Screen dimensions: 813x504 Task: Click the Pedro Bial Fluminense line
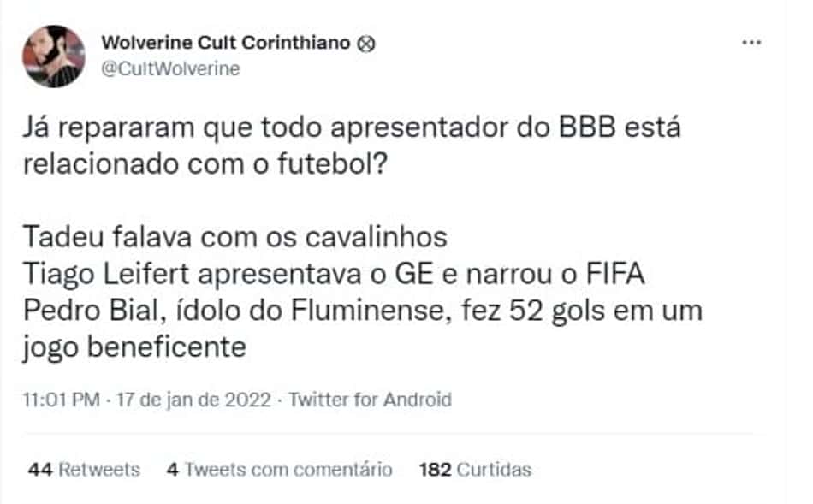pos(363,311)
